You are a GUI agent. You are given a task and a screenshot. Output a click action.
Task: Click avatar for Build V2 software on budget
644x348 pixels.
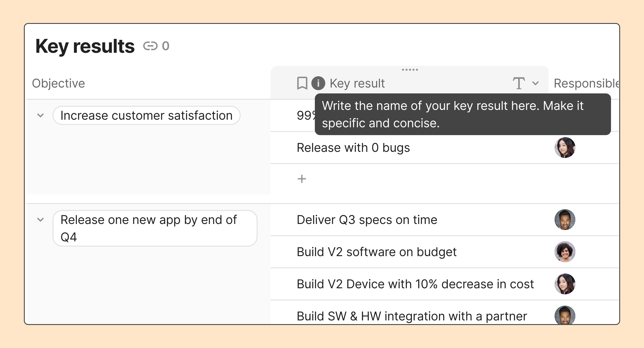tap(565, 252)
